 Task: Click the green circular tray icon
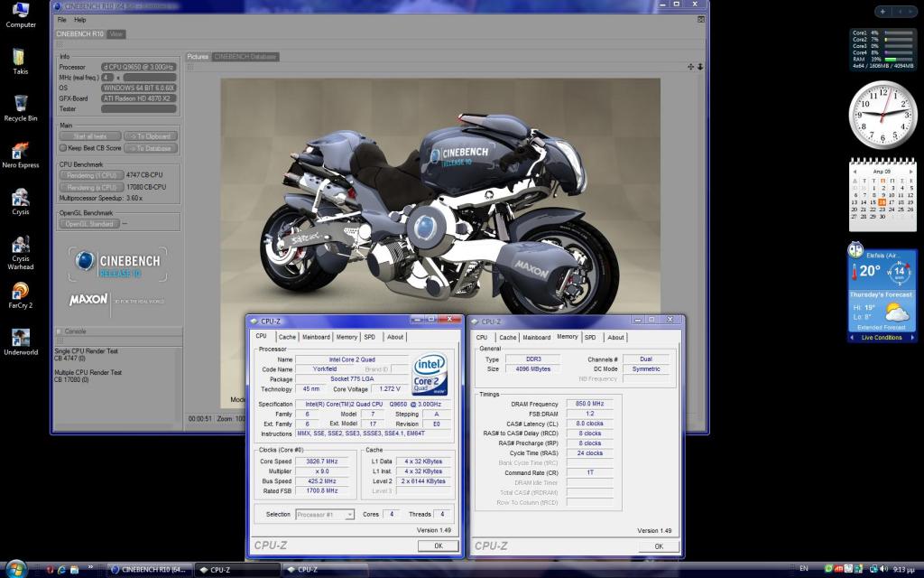click(x=828, y=569)
